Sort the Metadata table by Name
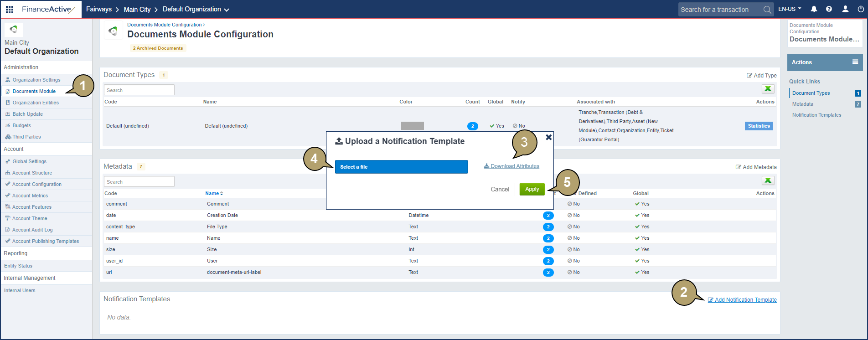This screenshot has height=340, width=868. pyautogui.click(x=214, y=193)
